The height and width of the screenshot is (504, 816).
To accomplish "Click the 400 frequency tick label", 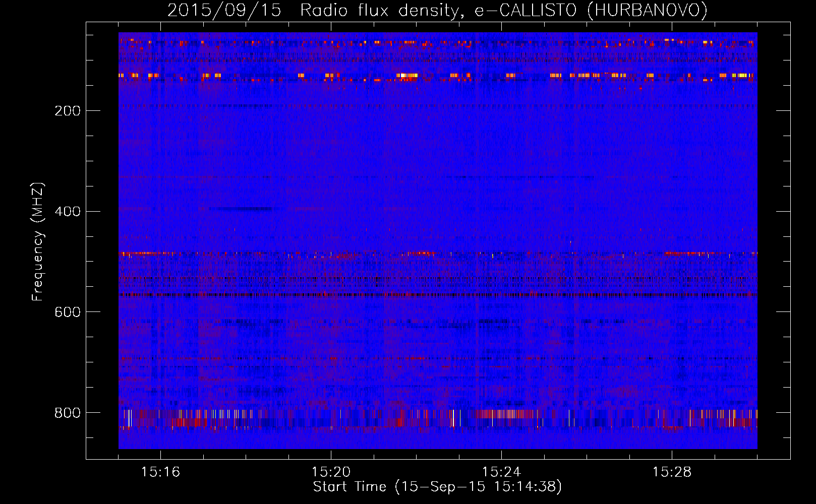I will [68, 212].
